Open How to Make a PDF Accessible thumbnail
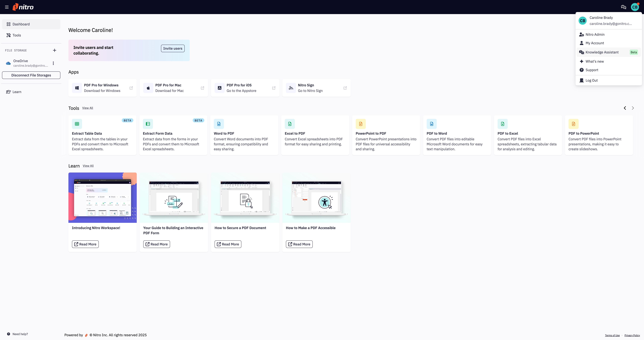Image resolution: width=644 pixels, height=340 pixels. point(316,198)
